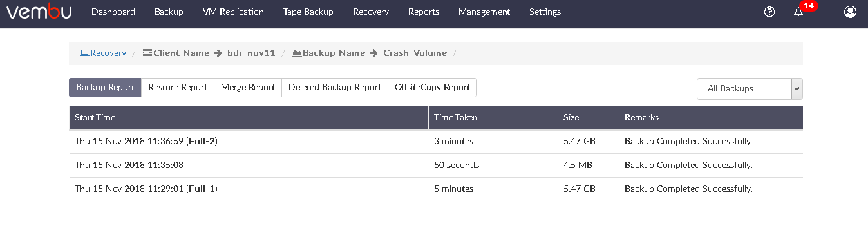Click the Recovery breadcrumb link
The width and height of the screenshot is (868, 246).
(108, 53)
